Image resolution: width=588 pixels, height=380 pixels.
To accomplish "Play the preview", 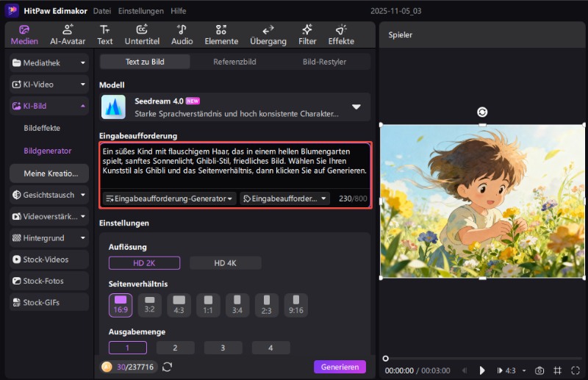I will 482,370.
